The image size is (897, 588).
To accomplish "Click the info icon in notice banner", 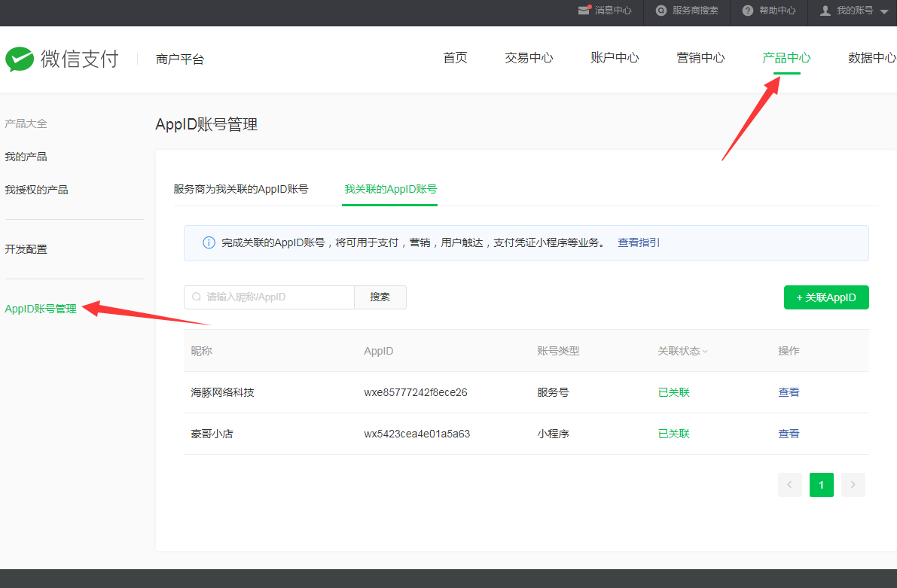I will [x=209, y=242].
